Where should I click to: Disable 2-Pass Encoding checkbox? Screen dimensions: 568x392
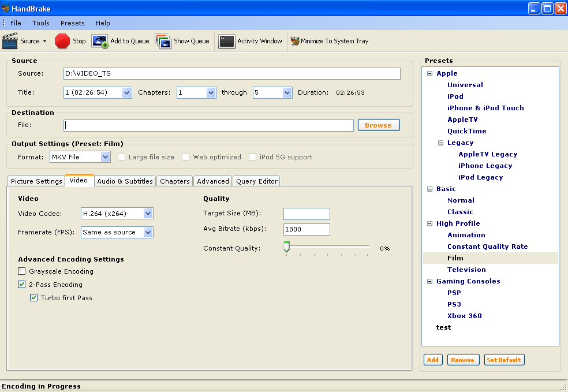[x=22, y=285]
